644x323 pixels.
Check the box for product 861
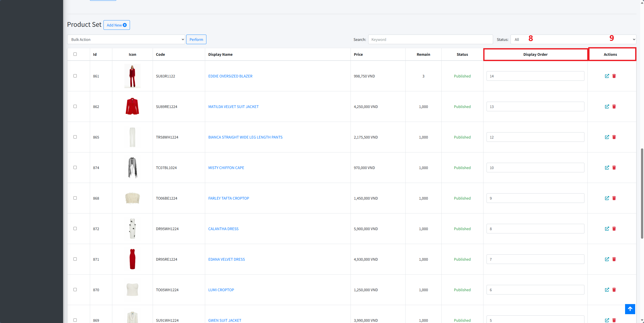click(75, 76)
